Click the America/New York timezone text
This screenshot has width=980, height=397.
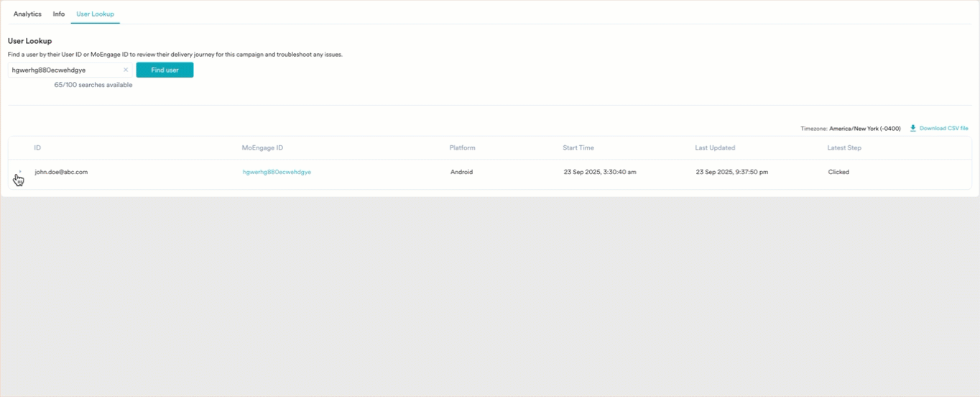[864, 129]
